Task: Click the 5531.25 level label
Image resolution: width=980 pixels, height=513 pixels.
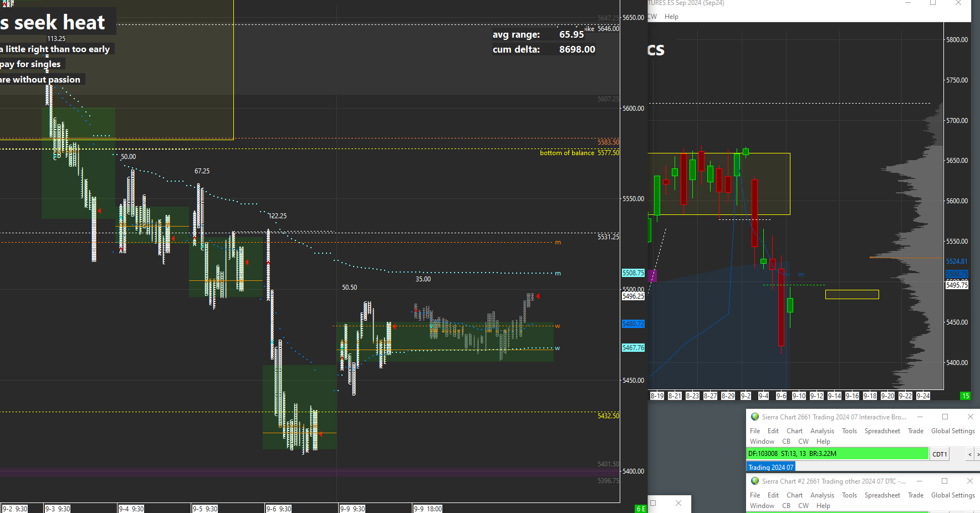Action: pyautogui.click(x=608, y=237)
